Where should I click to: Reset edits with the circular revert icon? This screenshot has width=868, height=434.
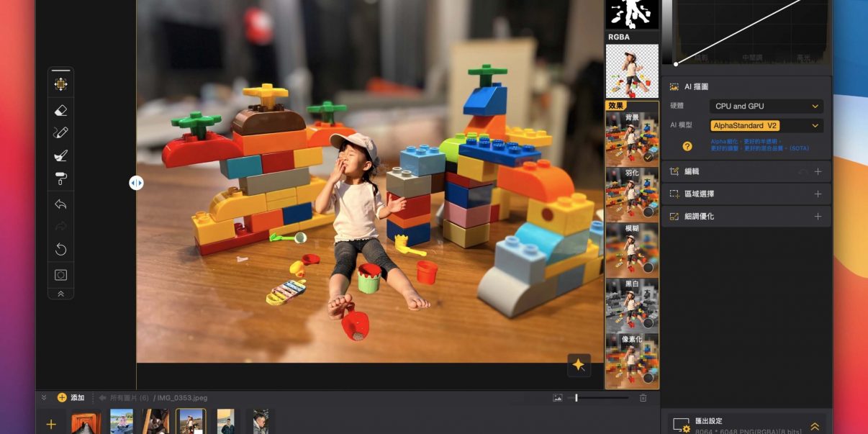(60, 250)
